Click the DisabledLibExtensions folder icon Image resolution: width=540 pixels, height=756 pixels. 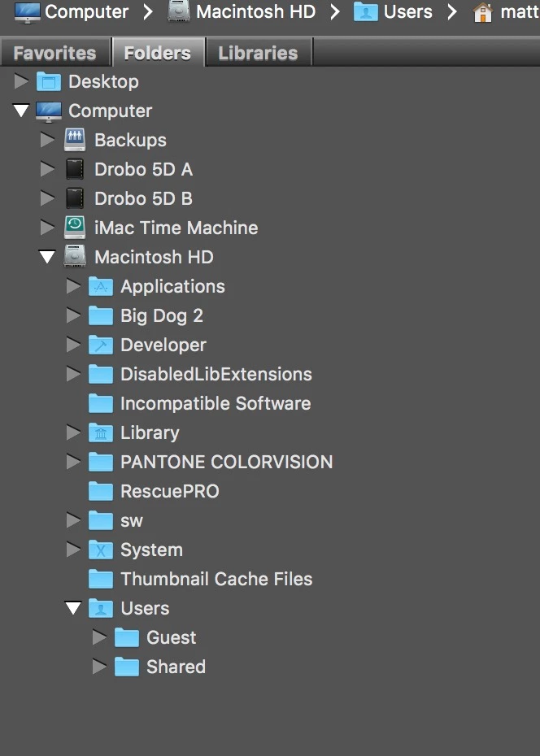click(x=101, y=375)
